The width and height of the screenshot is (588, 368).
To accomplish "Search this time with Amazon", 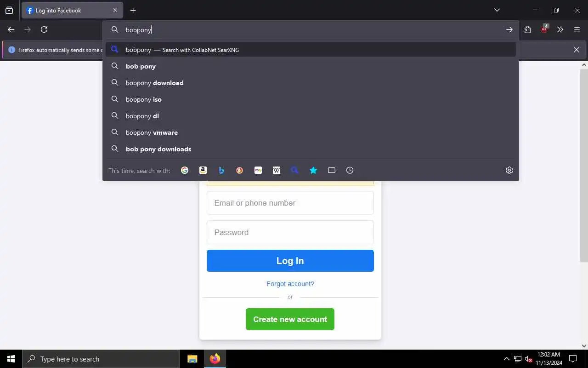I will click(203, 170).
